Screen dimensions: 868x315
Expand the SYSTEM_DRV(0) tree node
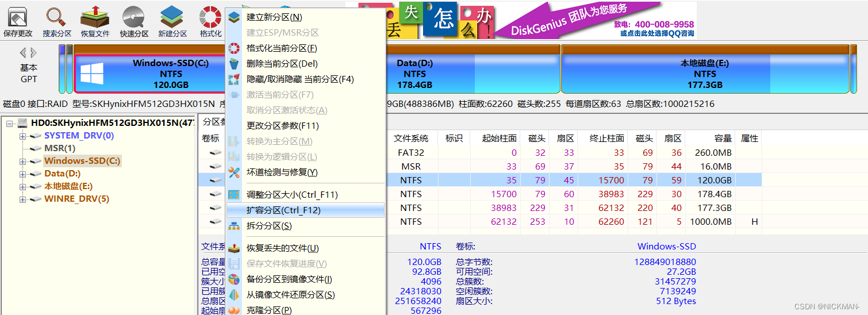(x=22, y=136)
